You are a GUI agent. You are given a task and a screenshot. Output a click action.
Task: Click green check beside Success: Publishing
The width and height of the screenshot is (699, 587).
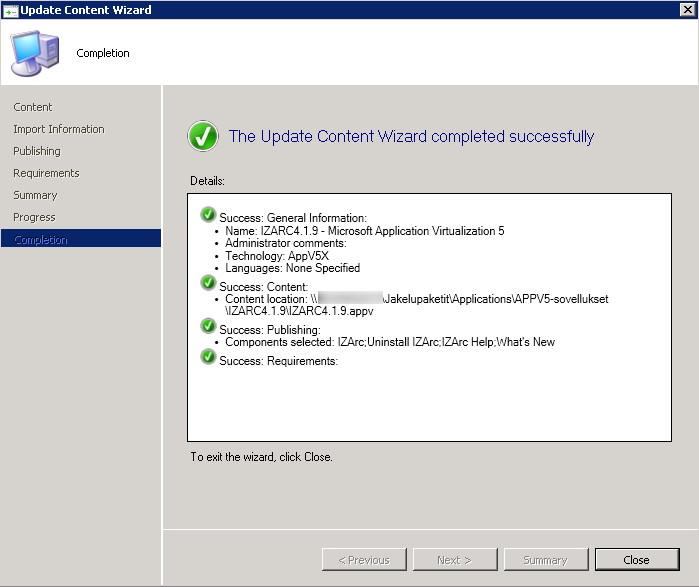pyautogui.click(x=208, y=326)
